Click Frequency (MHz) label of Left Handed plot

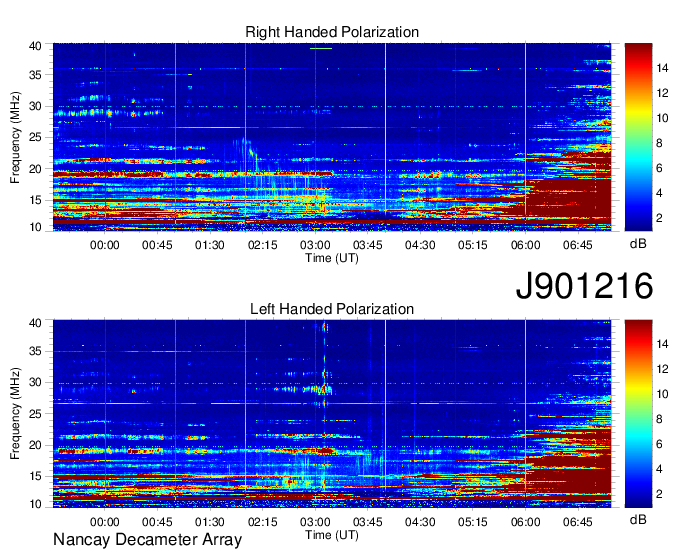click(x=15, y=413)
